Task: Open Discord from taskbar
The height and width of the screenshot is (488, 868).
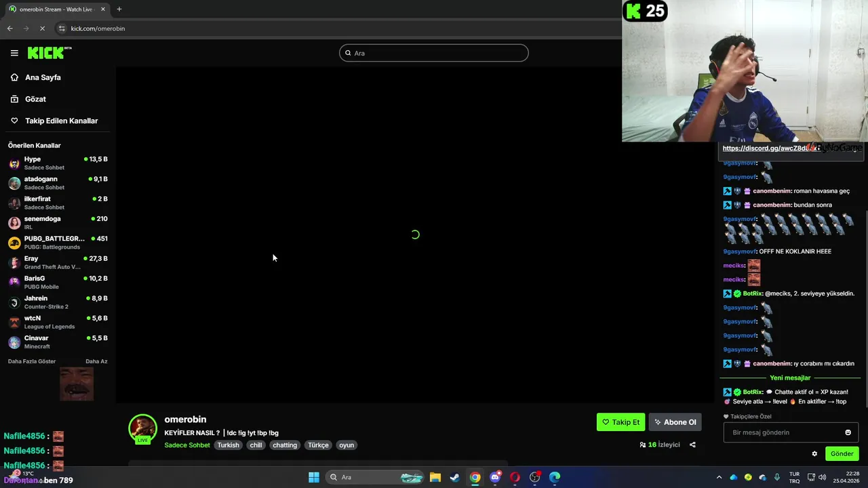Action: coord(495,477)
